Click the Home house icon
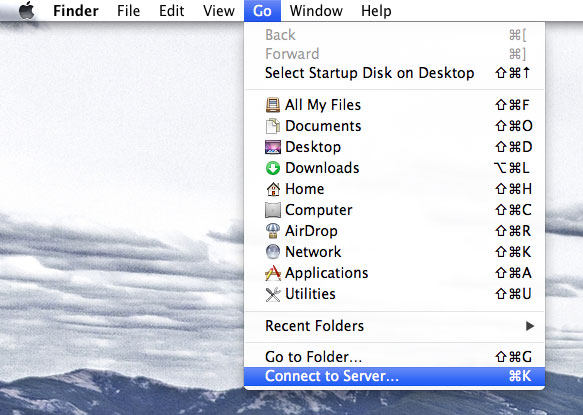 [x=273, y=189]
